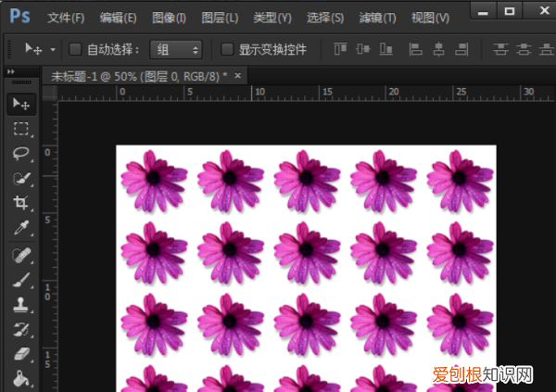This screenshot has width=556, height=392.
Task: Click Align Bottom Edges icon
Action: point(385,49)
